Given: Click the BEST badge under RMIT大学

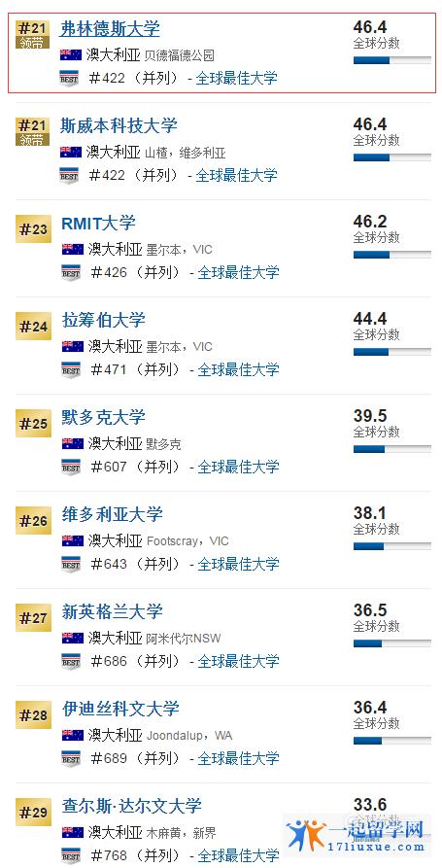Looking at the screenshot, I should click(71, 273).
